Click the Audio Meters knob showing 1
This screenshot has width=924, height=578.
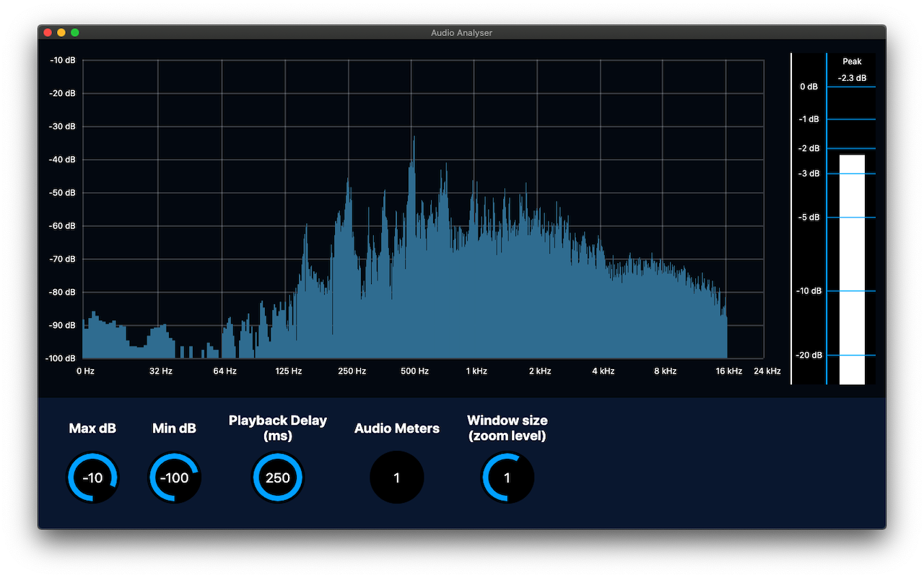click(397, 478)
